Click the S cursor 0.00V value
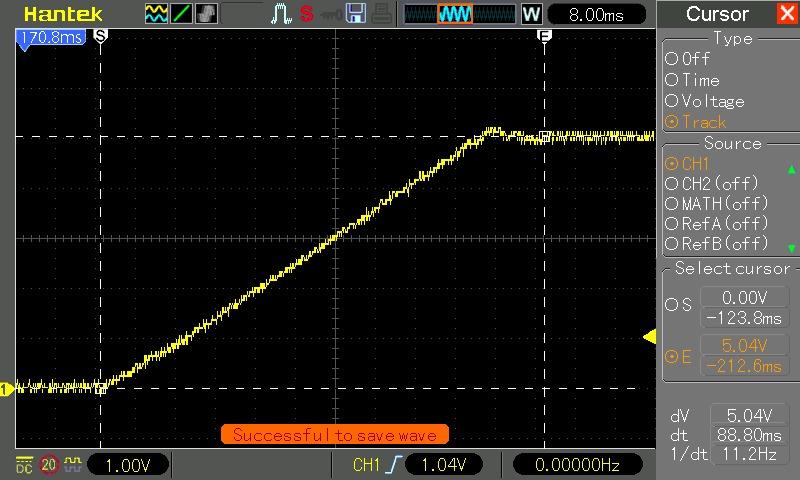This screenshot has width=800, height=480. tap(744, 297)
